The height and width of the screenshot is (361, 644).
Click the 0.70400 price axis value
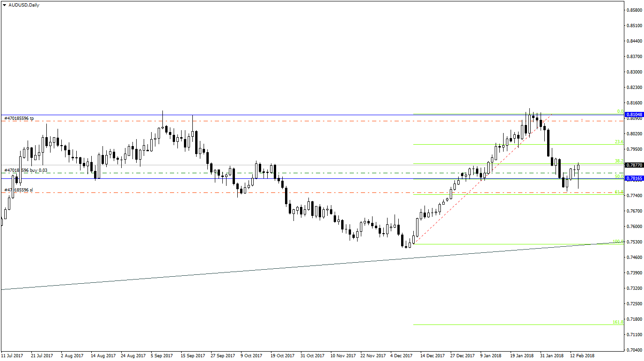pos(634,350)
